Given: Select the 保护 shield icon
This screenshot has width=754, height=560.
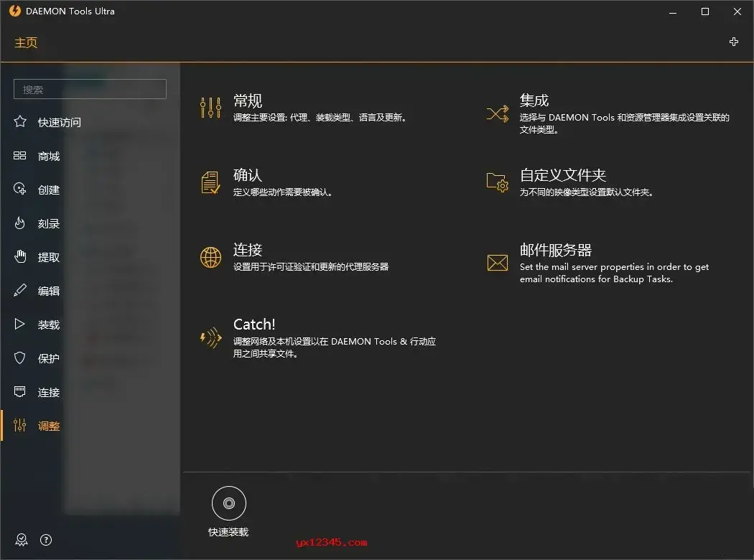Looking at the screenshot, I should pyautogui.click(x=19, y=358).
